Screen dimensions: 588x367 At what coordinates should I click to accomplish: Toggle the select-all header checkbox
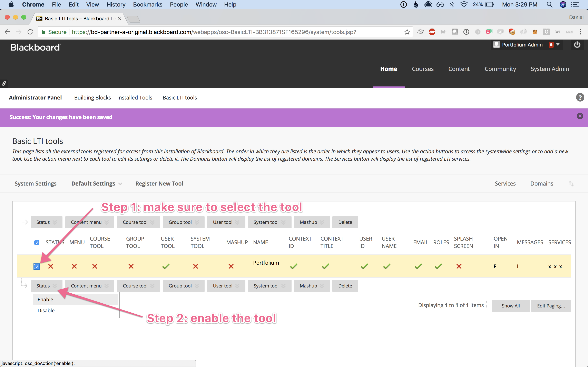click(x=37, y=242)
